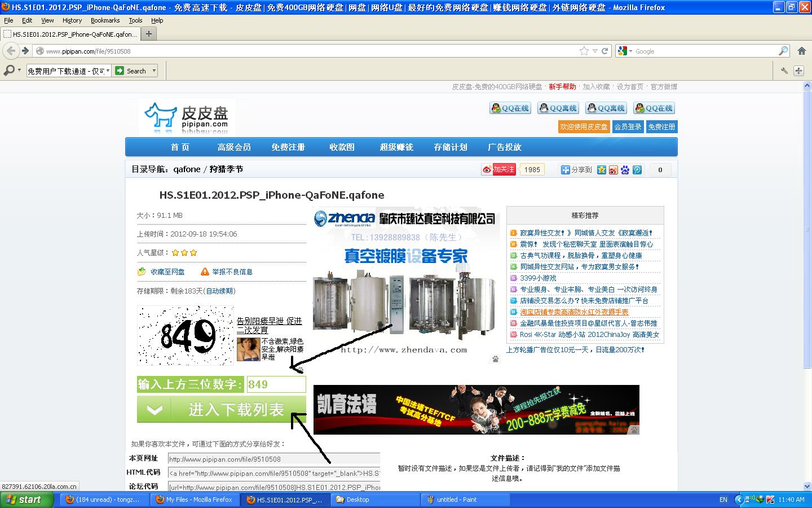Open 3399小游戏 recommendation link

538,278
